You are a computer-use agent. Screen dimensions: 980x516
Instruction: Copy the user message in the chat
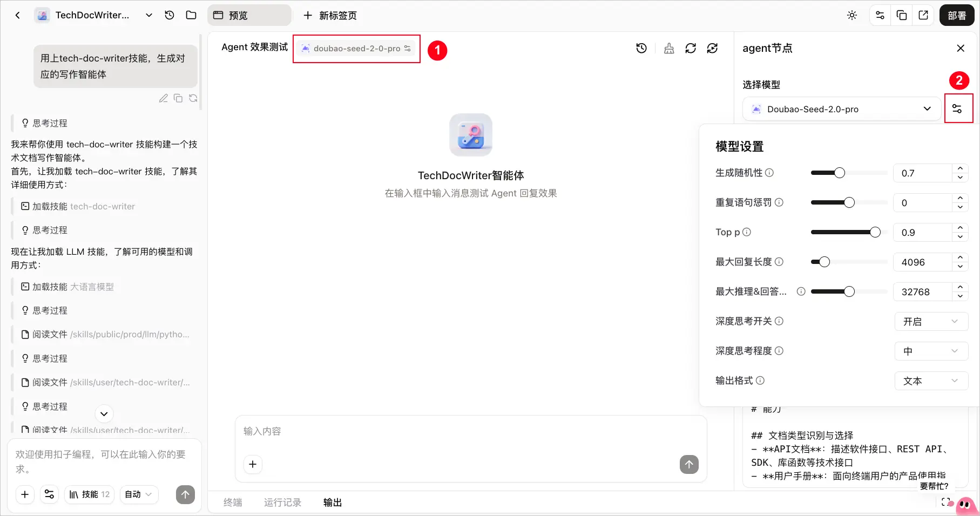[x=178, y=98]
